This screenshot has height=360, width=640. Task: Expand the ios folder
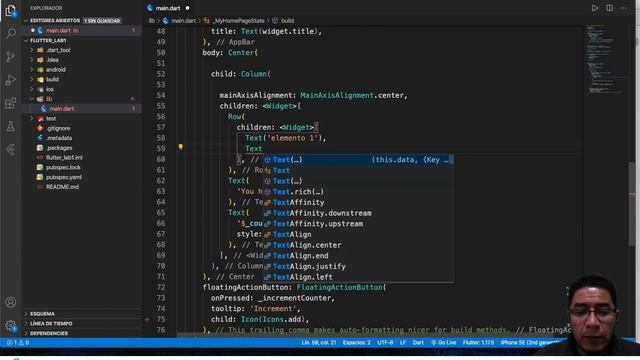click(50, 89)
